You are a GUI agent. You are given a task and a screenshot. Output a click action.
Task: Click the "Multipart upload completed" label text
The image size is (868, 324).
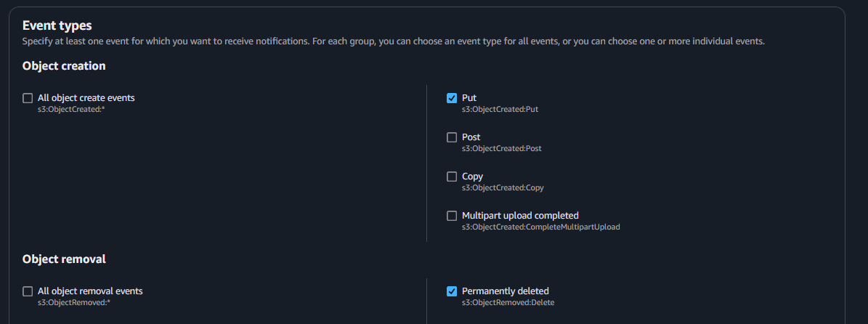pyautogui.click(x=520, y=216)
